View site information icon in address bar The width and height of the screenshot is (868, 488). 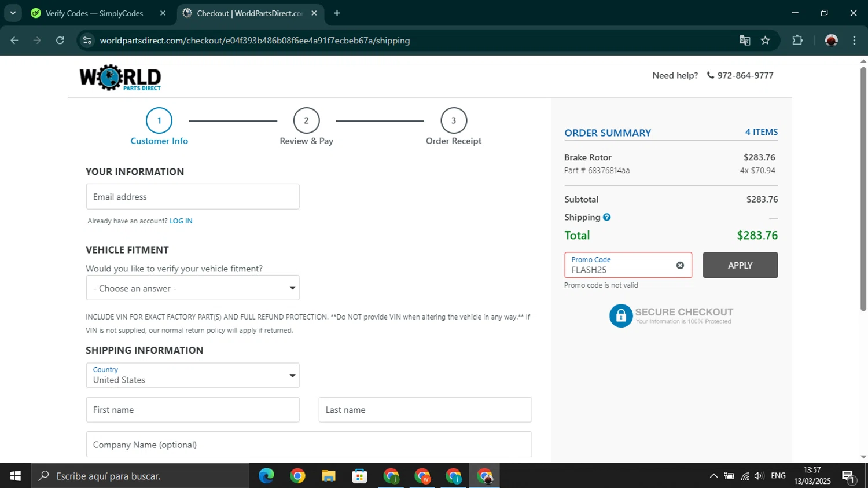87,41
